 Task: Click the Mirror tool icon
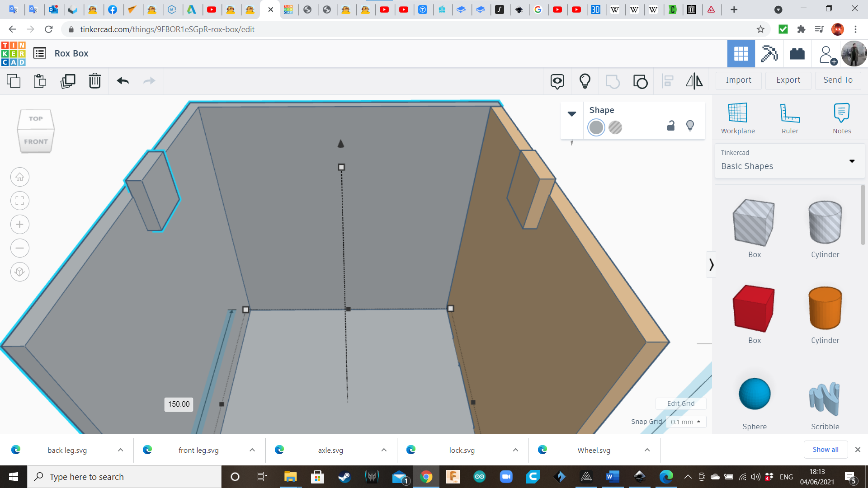click(x=694, y=81)
